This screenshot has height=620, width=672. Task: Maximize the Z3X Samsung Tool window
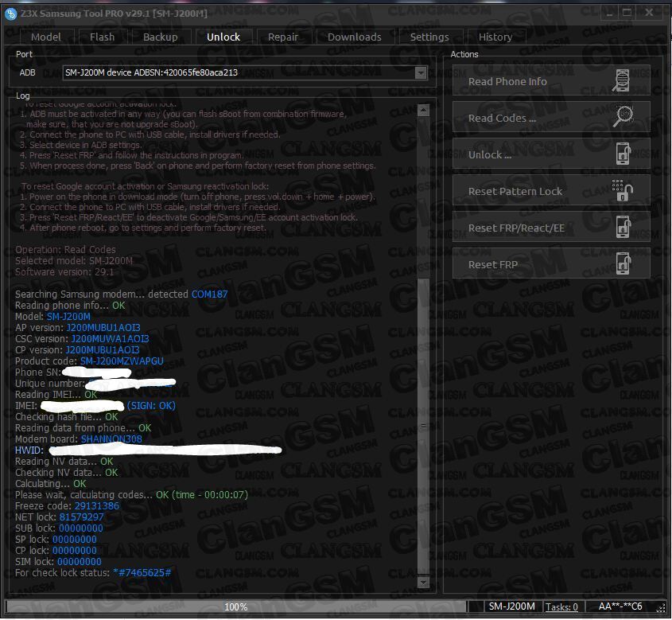[x=627, y=14]
